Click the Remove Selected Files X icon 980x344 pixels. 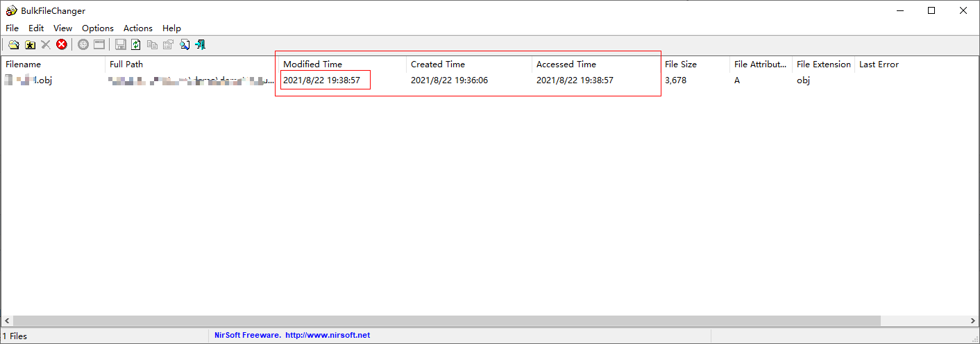pos(46,44)
